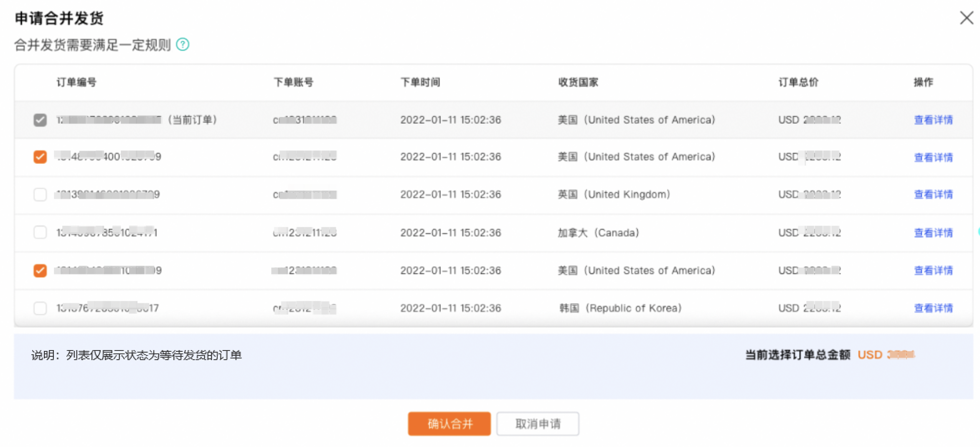Click the 下单时间 column header
The image size is (980, 447).
coord(420,82)
